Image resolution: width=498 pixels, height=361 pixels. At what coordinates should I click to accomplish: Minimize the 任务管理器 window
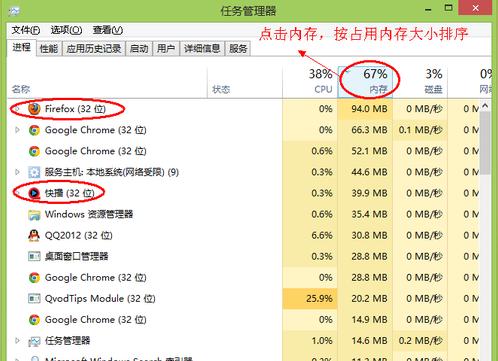[x=428, y=9]
